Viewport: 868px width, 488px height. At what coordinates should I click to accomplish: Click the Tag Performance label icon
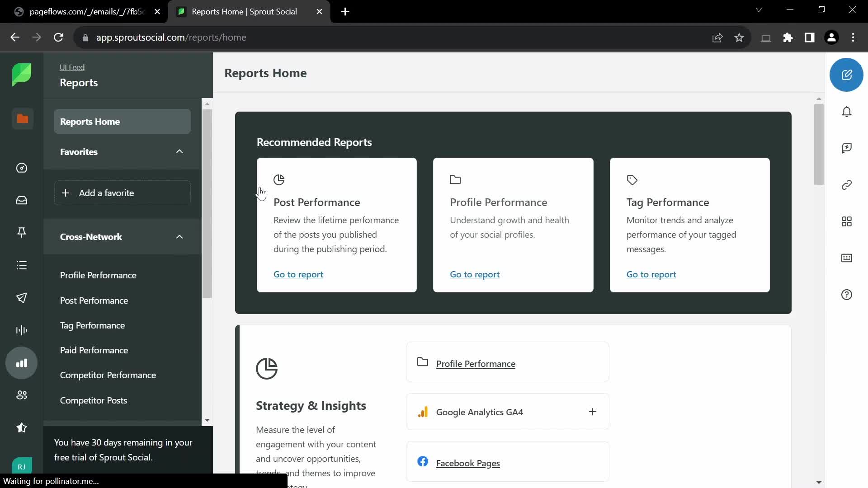point(632,179)
